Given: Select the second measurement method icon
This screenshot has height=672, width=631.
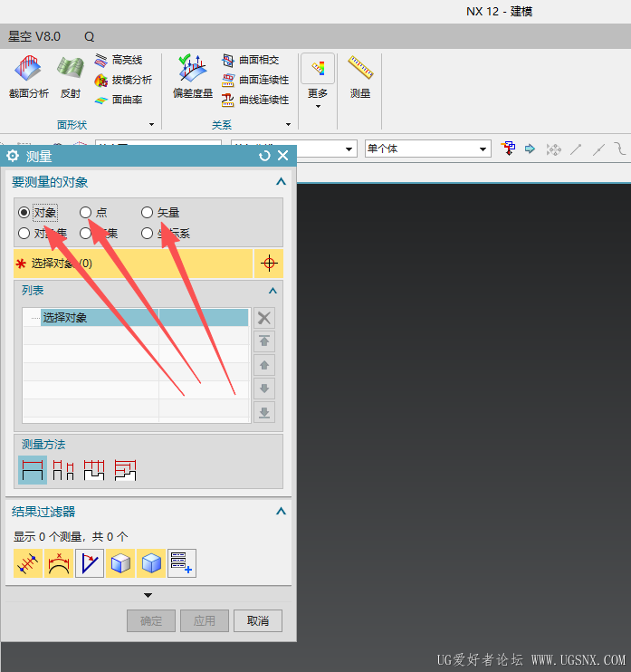Looking at the screenshot, I should [x=63, y=470].
